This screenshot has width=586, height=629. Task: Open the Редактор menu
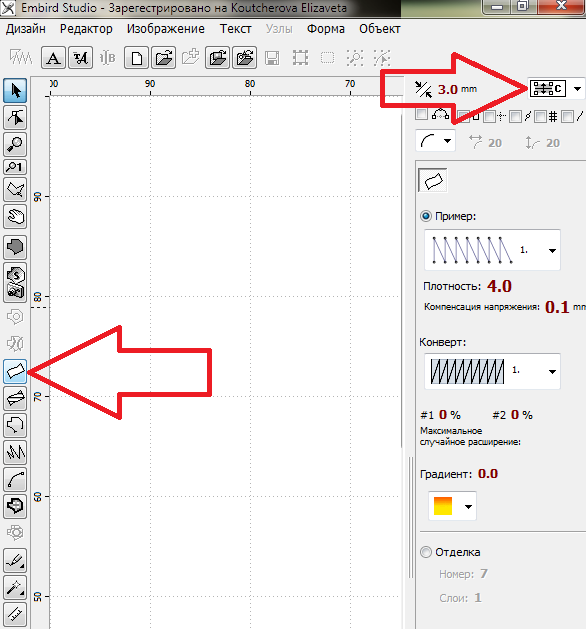[x=86, y=29]
